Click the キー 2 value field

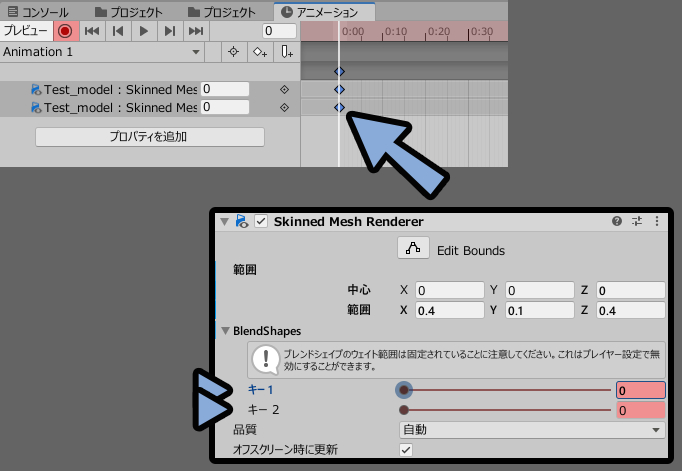(x=641, y=410)
